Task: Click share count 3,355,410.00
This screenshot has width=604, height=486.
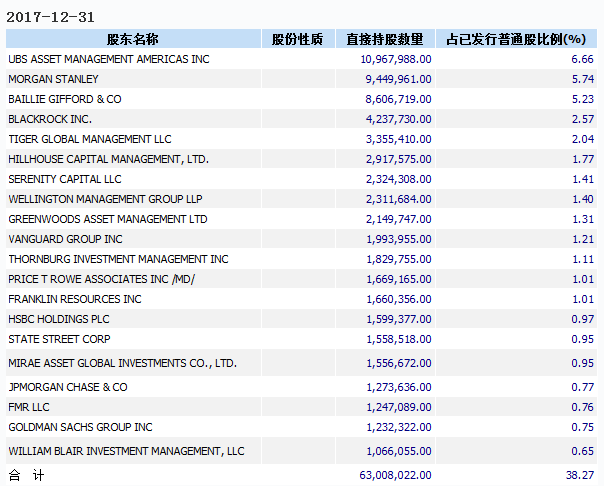Action: (x=398, y=139)
